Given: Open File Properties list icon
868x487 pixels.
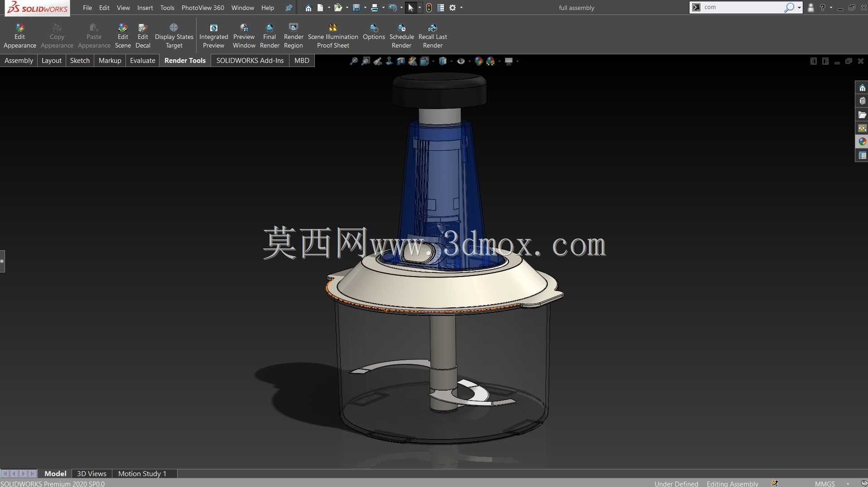Looking at the screenshot, I should pyautogui.click(x=441, y=8).
